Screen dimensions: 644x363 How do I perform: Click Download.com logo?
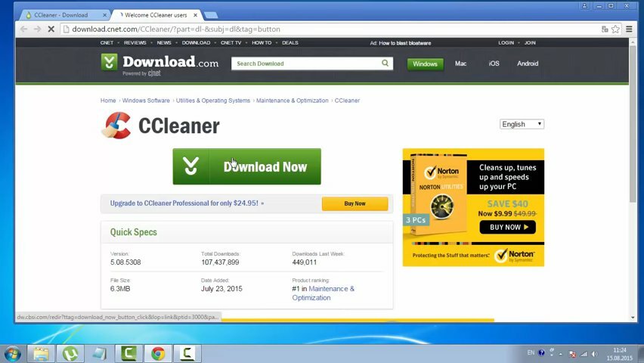coord(159,64)
